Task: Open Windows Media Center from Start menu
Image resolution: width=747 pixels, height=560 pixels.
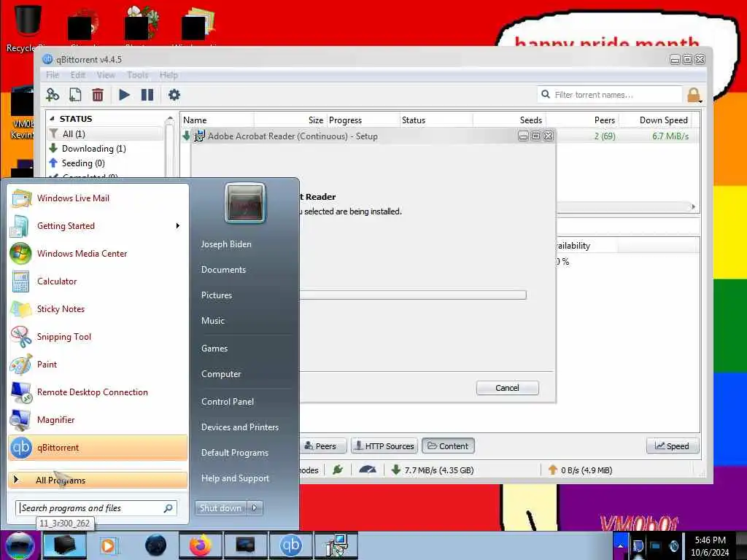Action: (98, 253)
